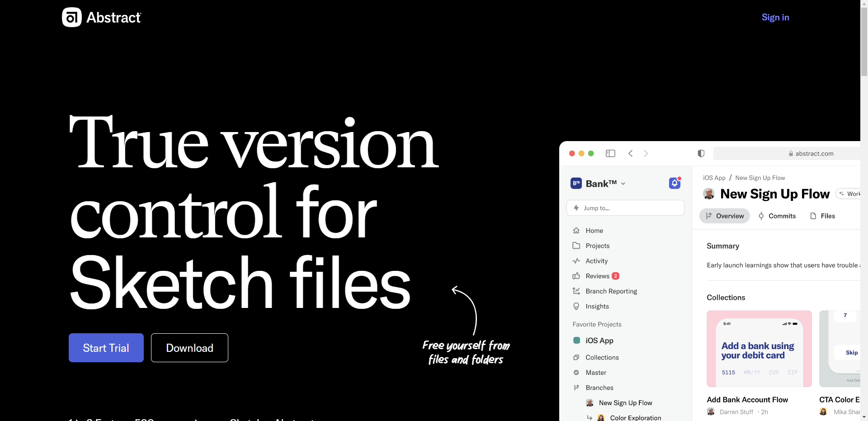
Task: Switch to the Overview tab
Action: point(725,216)
